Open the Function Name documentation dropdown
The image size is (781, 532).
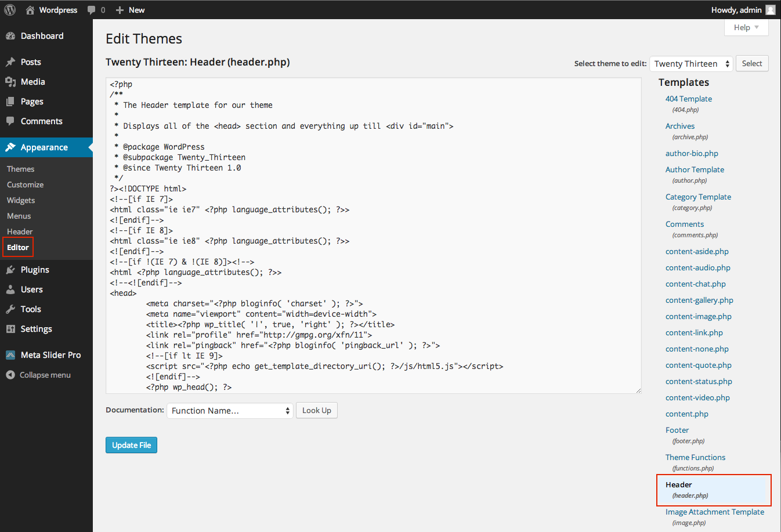click(230, 411)
